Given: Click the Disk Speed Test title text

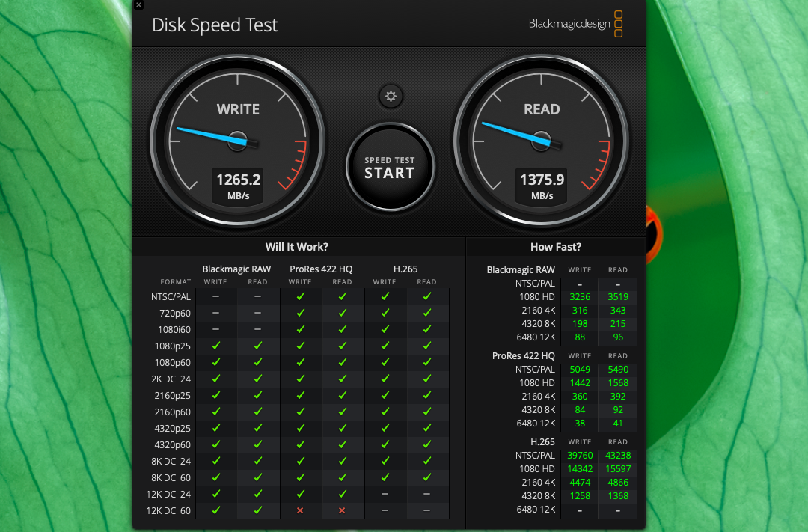Looking at the screenshot, I should (215, 25).
